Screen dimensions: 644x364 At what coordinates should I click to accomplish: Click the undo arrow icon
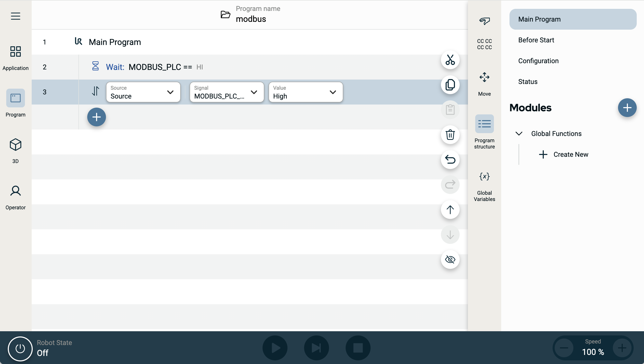point(450,160)
